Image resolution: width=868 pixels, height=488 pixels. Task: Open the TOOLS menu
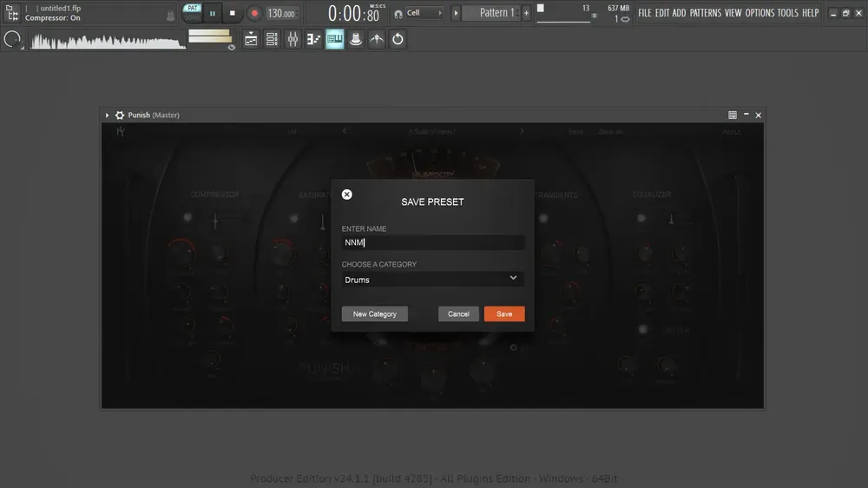click(788, 13)
